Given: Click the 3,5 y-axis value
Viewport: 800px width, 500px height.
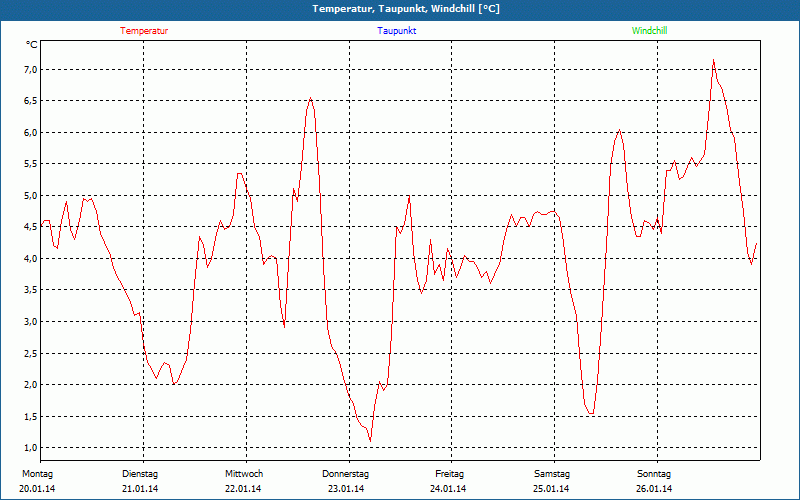Looking at the screenshot, I should [x=31, y=290].
